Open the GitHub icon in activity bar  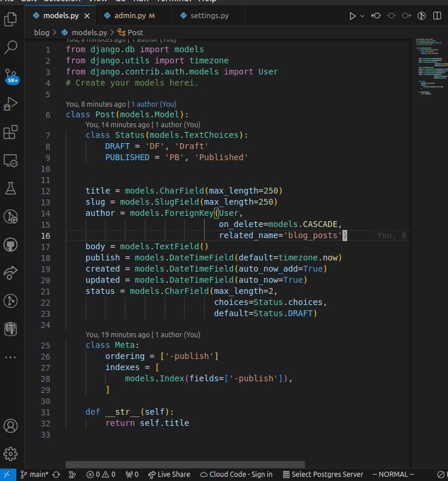click(x=11, y=245)
